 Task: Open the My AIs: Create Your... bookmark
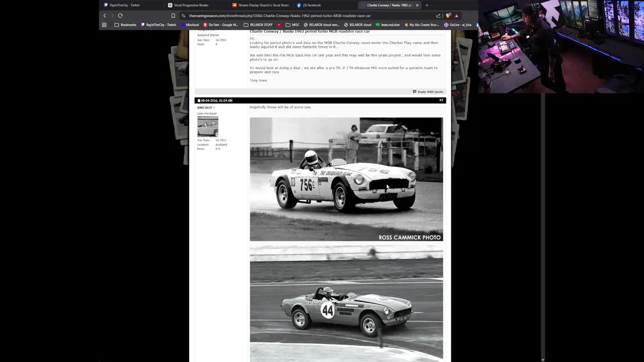coord(421,25)
